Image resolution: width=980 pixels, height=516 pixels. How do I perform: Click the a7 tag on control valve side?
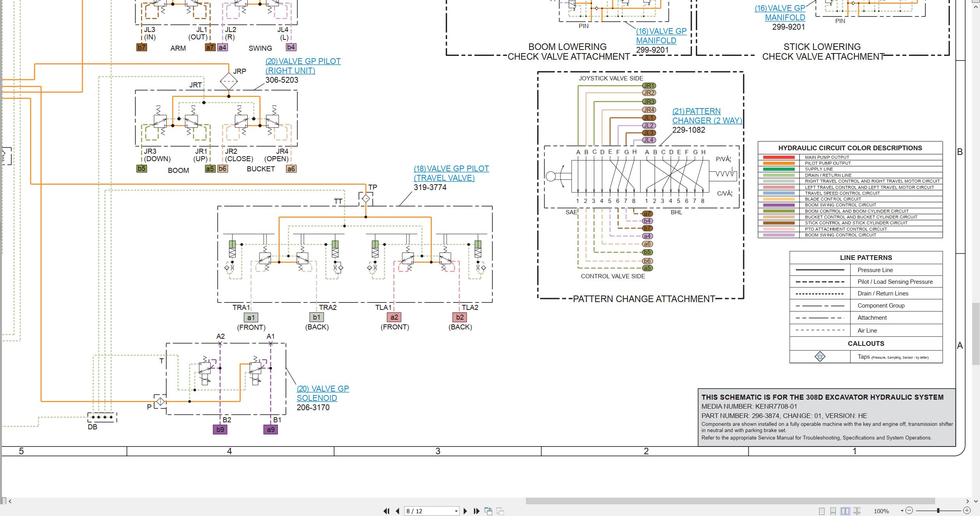tap(647, 214)
